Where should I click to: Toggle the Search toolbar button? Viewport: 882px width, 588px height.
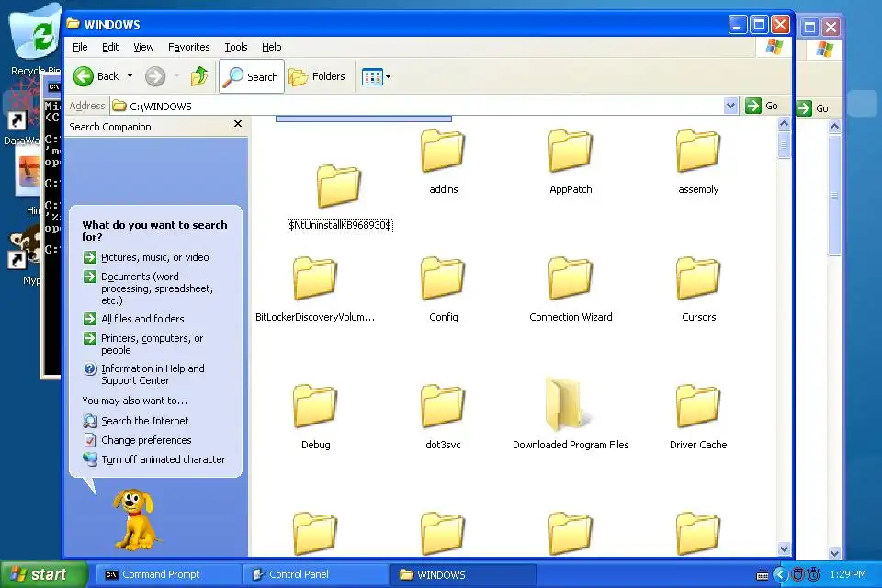(x=252, y=76)
